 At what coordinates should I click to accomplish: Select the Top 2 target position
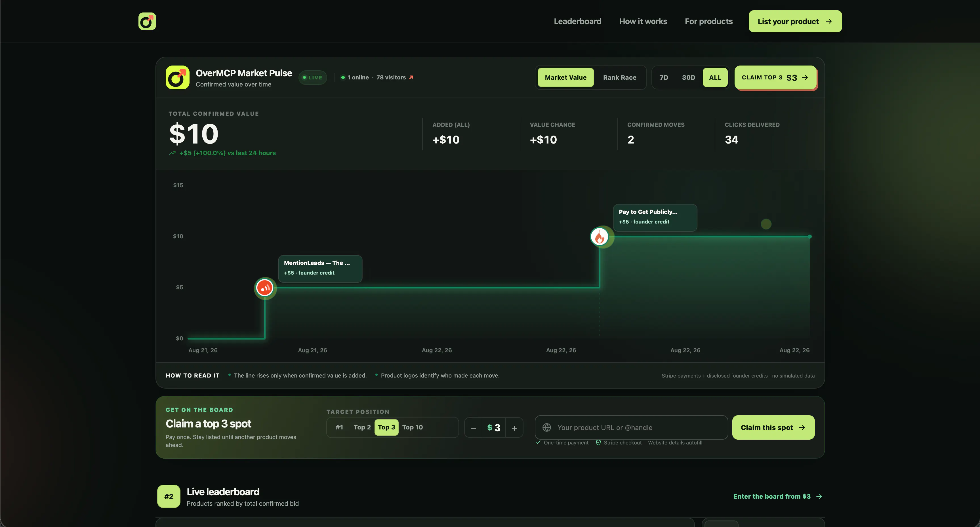pyautogui.click(x=362, y=427)
